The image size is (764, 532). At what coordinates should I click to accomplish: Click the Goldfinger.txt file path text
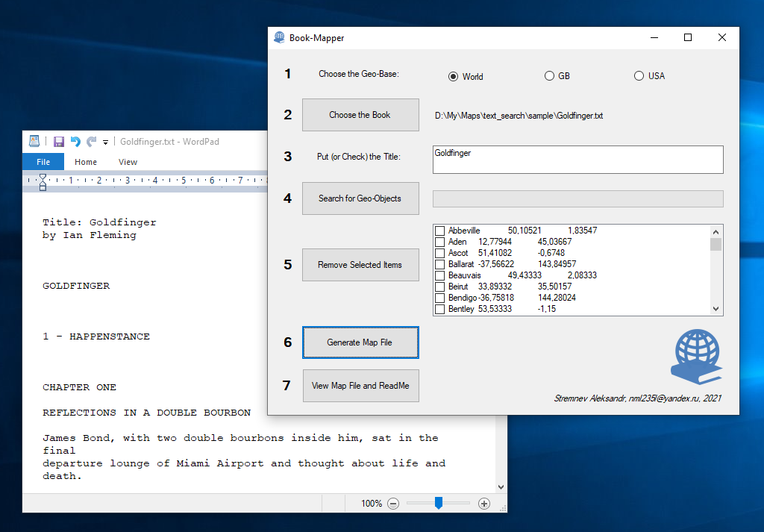click(519, 116)
